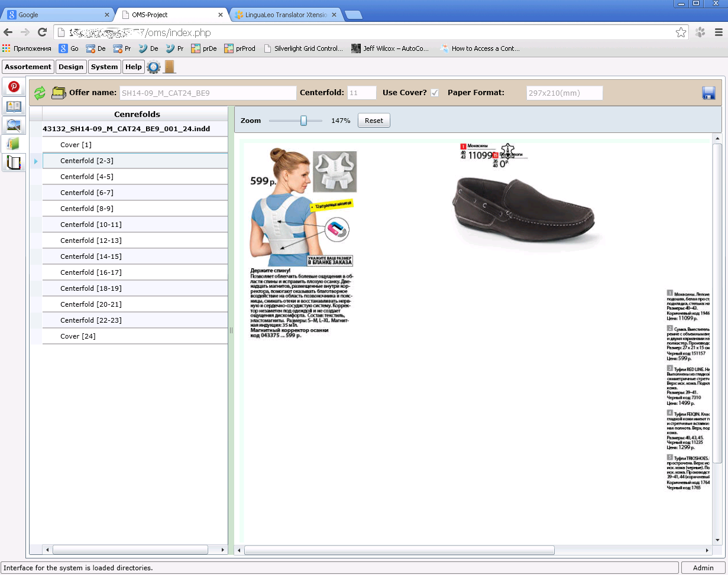Click the Zoom slider handle
The image size is (728, 575).
pos(303,121)
